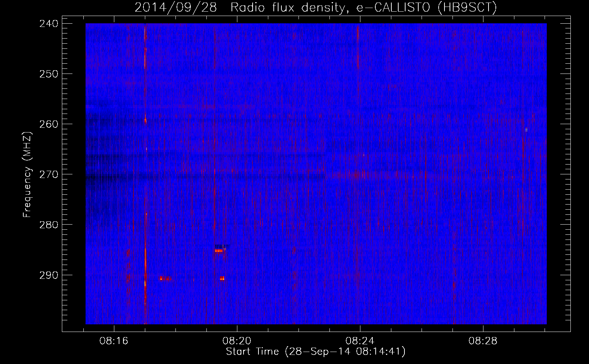
Task: Click the Start Time axis label
Action: 316,352
